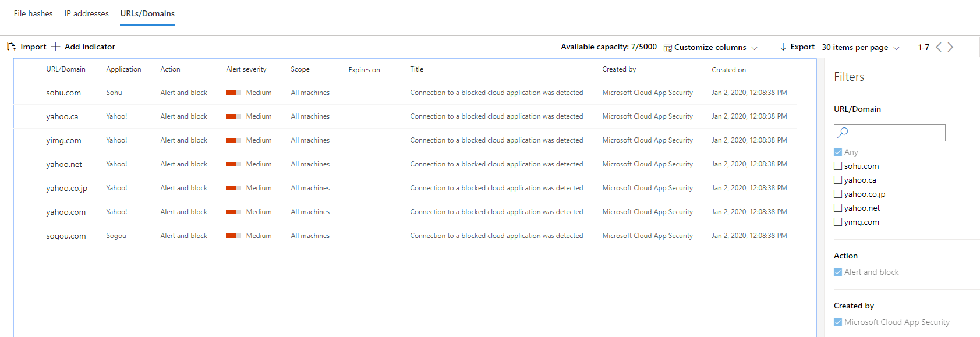
Task: Click severity bar icon in yahoo.ca row
Action: 233,116
